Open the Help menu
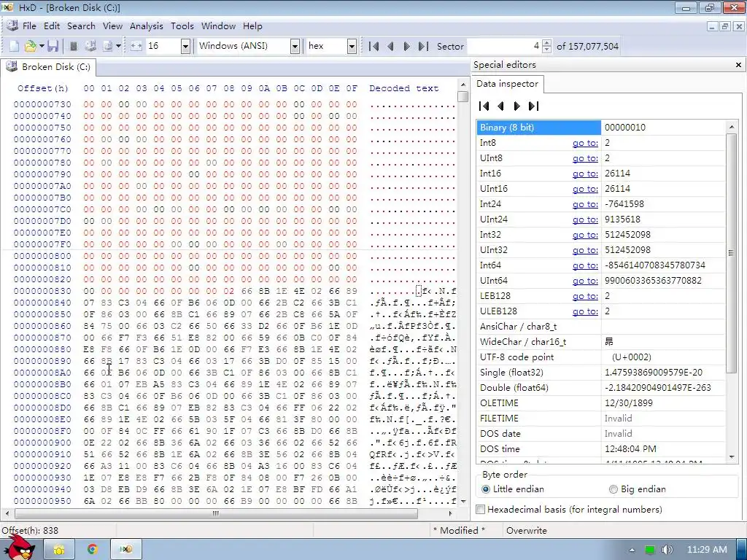This screenshot has height=560, width=747. click(252, 26)
